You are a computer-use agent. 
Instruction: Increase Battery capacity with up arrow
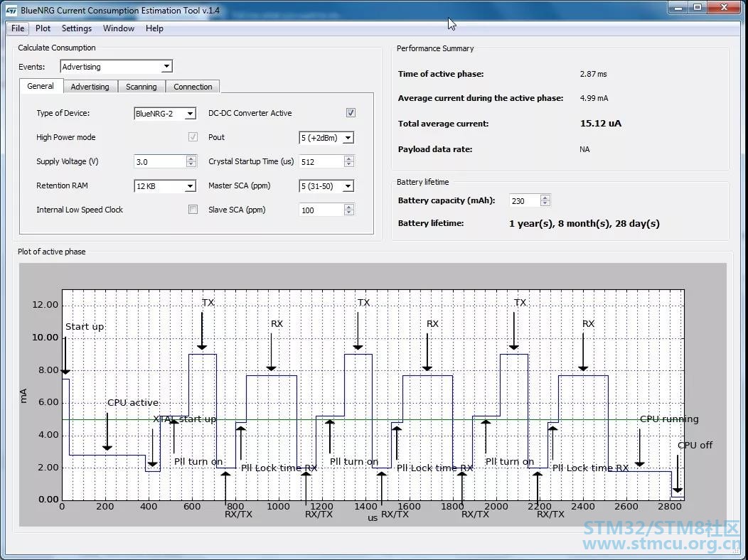[x=545, y=198]
